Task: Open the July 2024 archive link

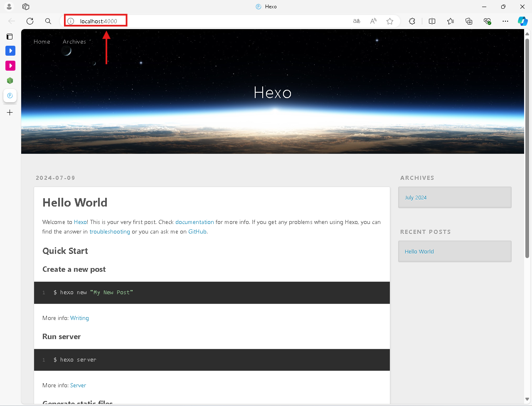Action: pos(416,197)
